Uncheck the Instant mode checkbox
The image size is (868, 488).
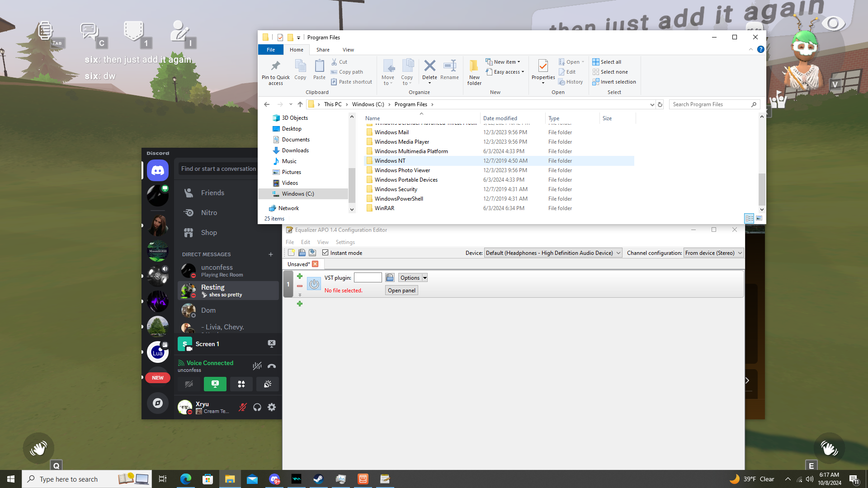[325, 253]
